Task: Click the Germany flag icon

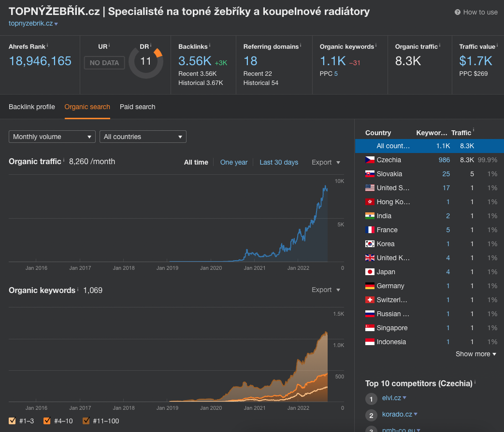Action: [370, 286]
